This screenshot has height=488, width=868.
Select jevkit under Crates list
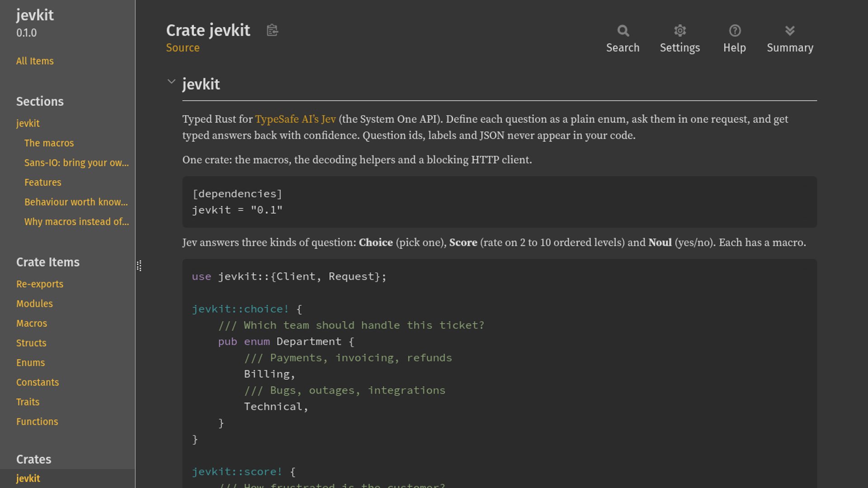tap(28, 479)
